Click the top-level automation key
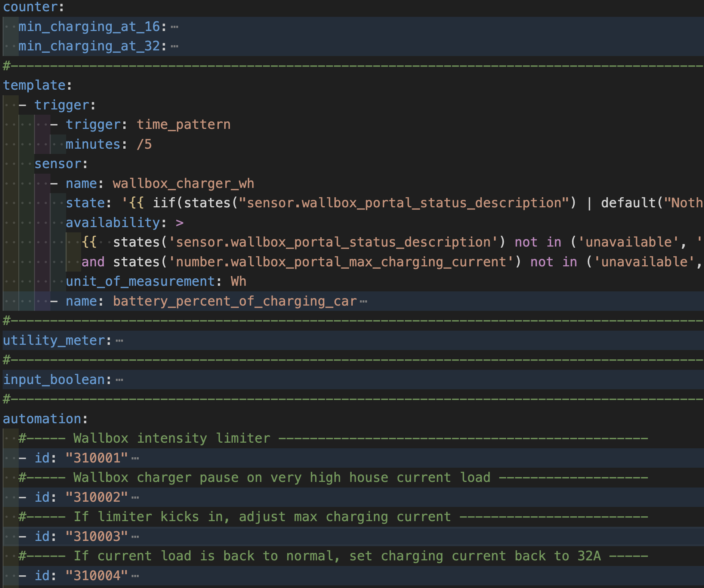 point(42,419)
